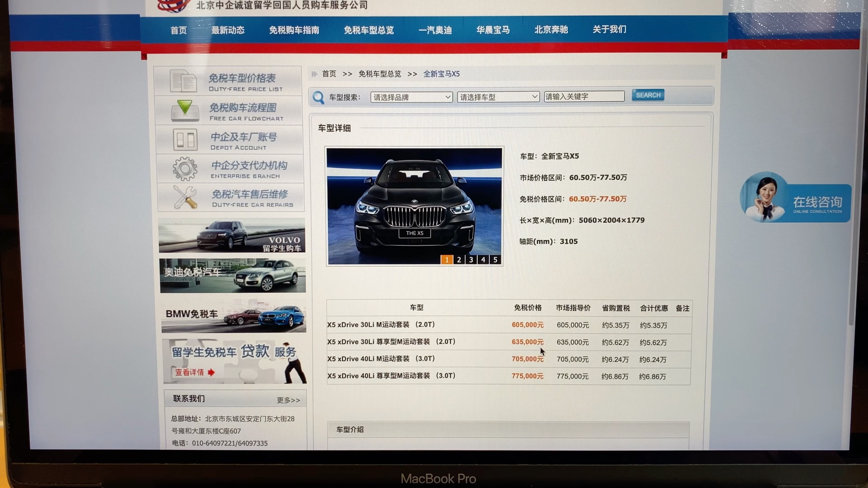Select photo slide number 3
This screenshot has width=868, height=488.
[471, 260]
